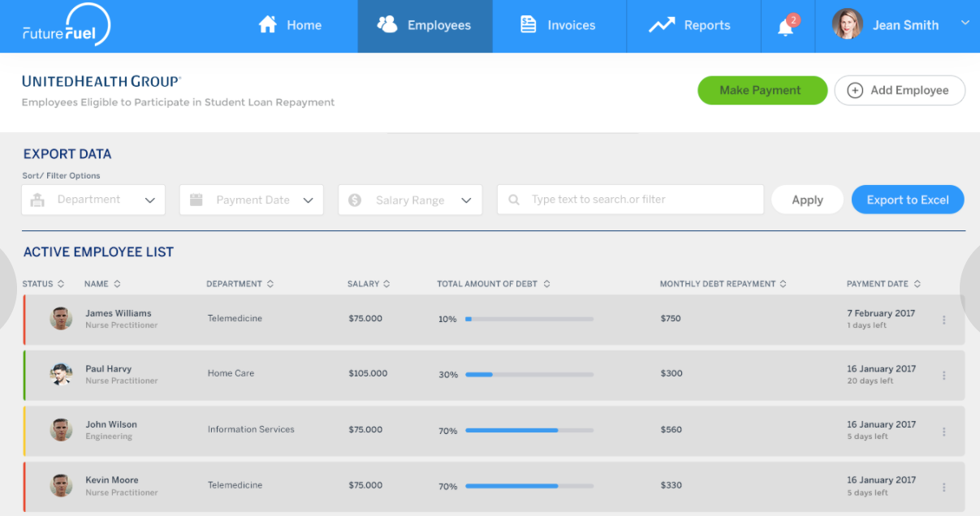Image resolution: width=980 pixels, height=516 pixels.
Task: Open the more options menu for James Williams
Action: pyautogui.click(x=943, y=320)
